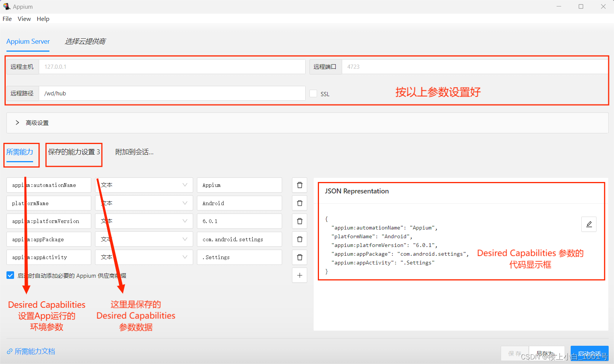Edit the value field containing com.android.settings
Screen dimensions: 614x364
coord(240,239)
